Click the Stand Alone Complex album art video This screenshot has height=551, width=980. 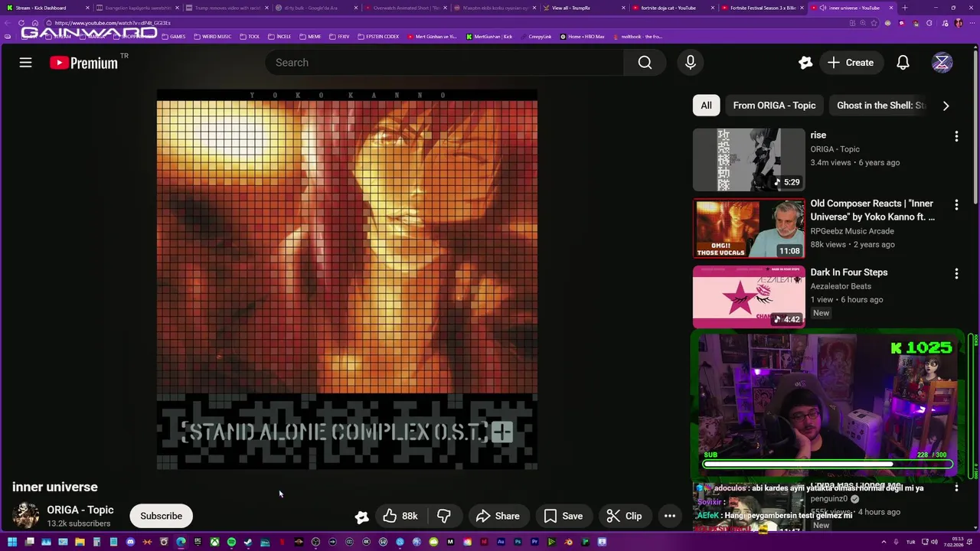[x=347, y=279]
